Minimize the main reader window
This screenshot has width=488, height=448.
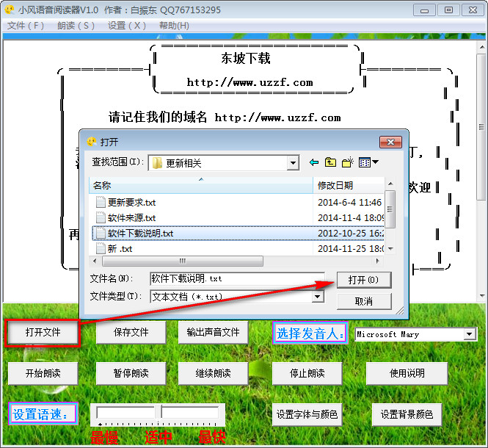click(x=424, y=10)
